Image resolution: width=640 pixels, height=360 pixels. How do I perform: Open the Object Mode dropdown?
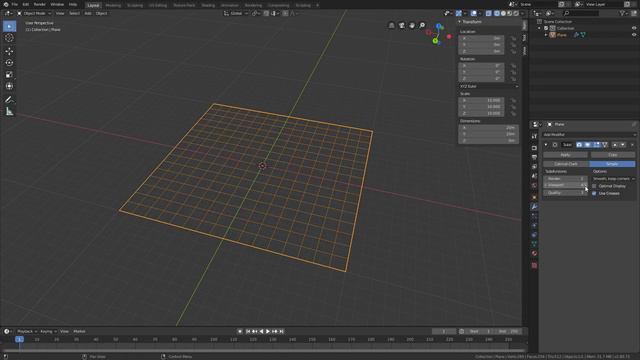[x=34, y=13]
